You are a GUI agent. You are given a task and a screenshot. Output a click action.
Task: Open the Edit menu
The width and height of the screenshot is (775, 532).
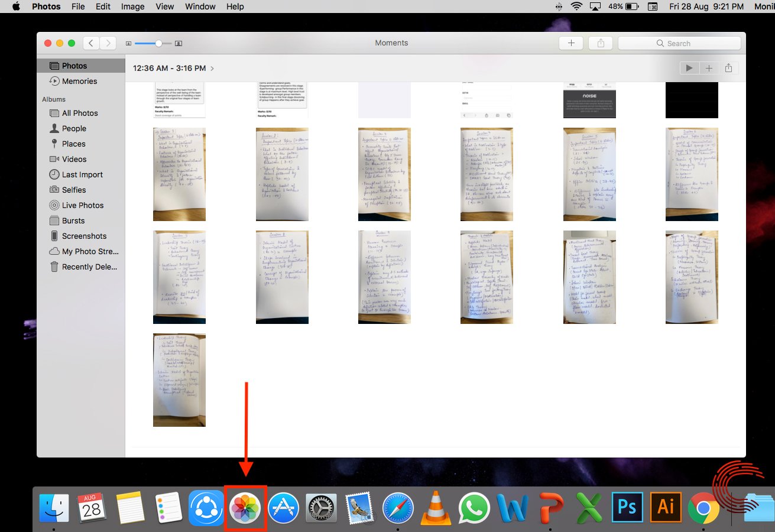pos(103,7)
